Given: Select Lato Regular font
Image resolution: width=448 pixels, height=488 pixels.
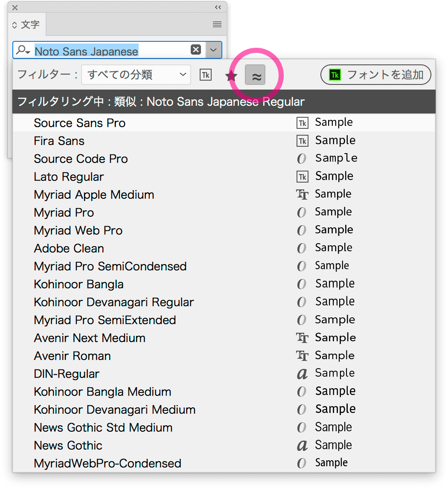Looking at the screenshot, I should (224, 177).
